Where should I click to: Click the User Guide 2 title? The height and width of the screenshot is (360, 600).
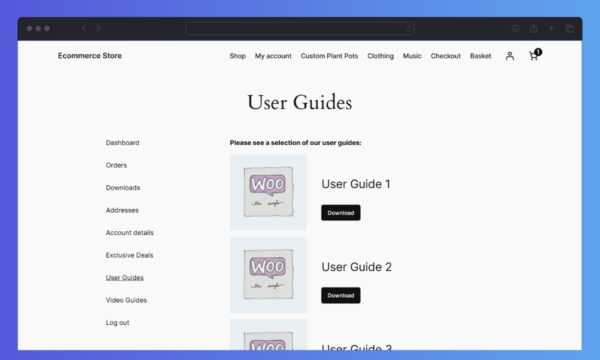pyautogui.click(x=357, y=267)
